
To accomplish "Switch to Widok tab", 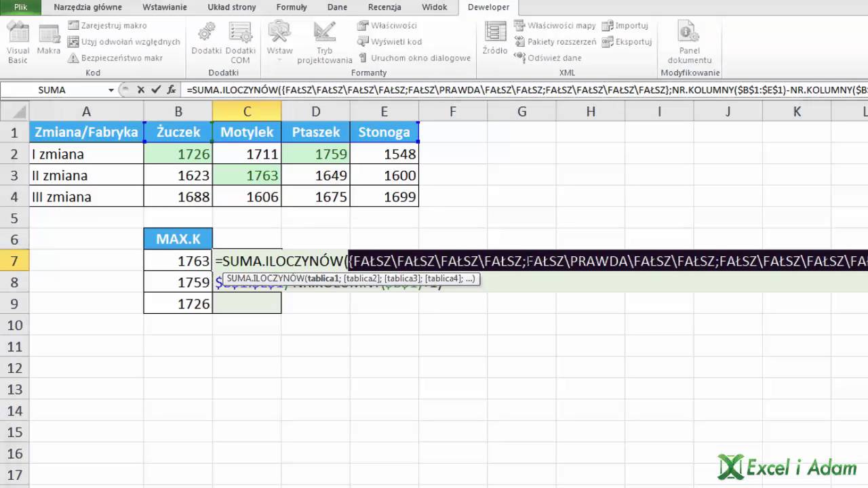I will [x=434, y=7].
